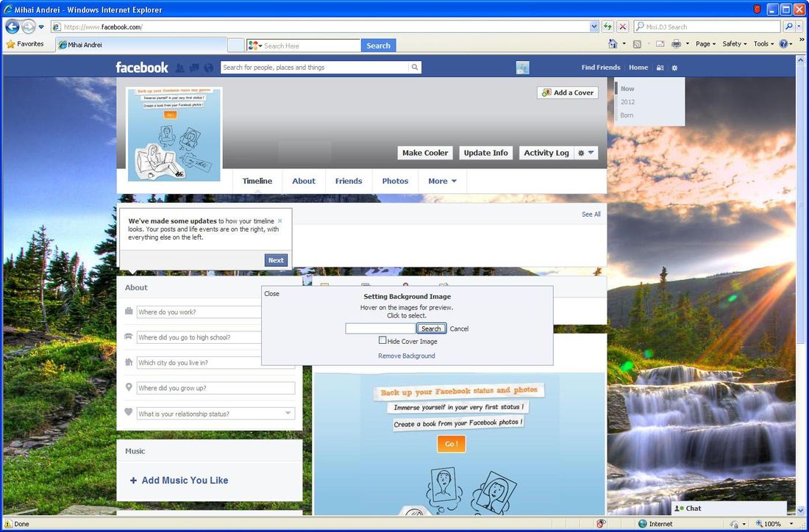Click the Make Cooler button
This screenshot has width=809, height=532.
(x=425, y=153)
